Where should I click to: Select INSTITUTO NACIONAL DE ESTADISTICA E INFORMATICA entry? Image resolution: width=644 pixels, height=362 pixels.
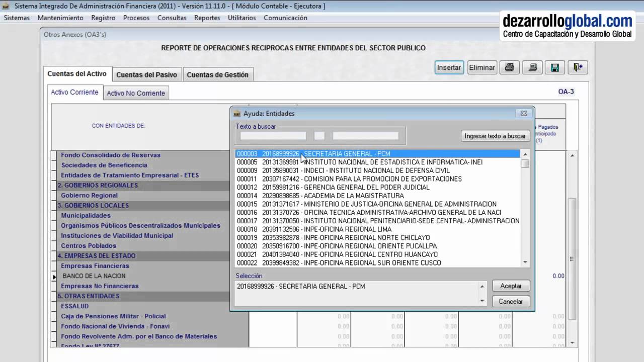(377, 162)
